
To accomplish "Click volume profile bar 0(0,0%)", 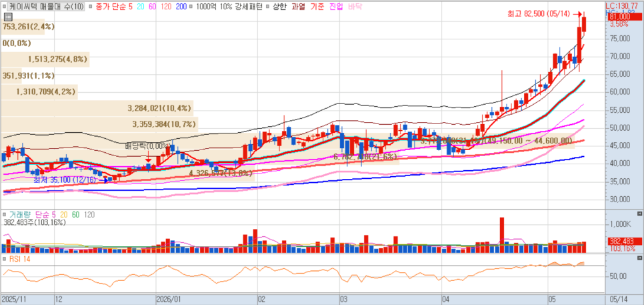I will (x=17, y=43).
